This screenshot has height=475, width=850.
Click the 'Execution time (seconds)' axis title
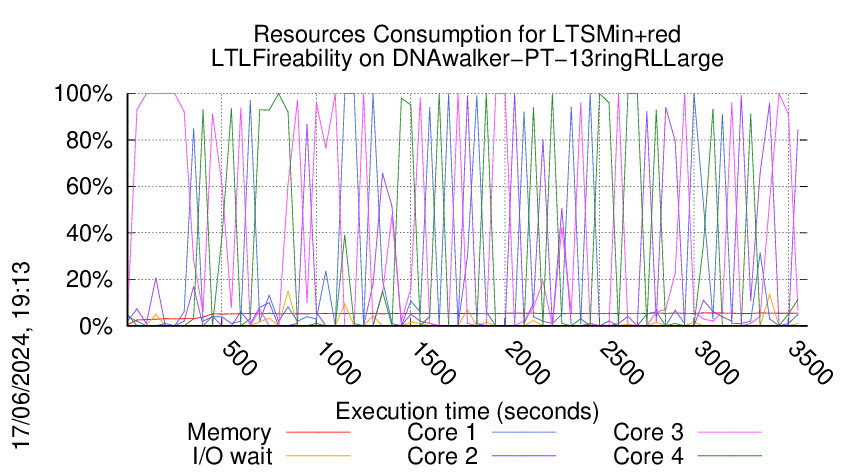click(467, 412)
